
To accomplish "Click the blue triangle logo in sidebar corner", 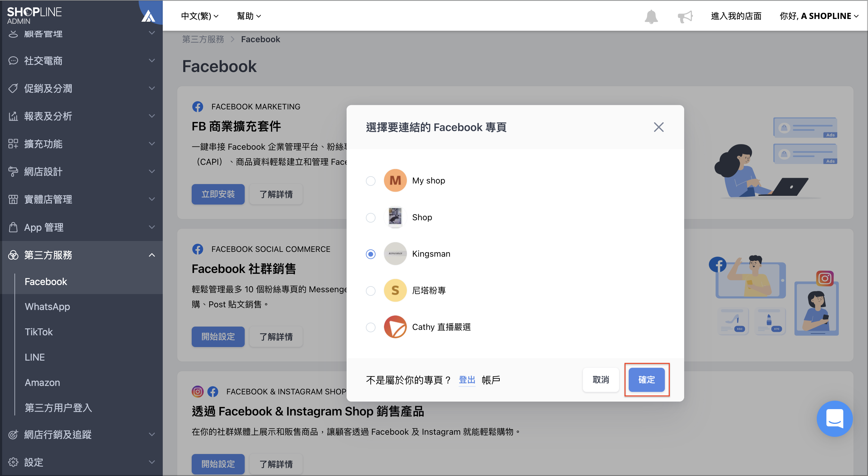I will tap(148, 15).
